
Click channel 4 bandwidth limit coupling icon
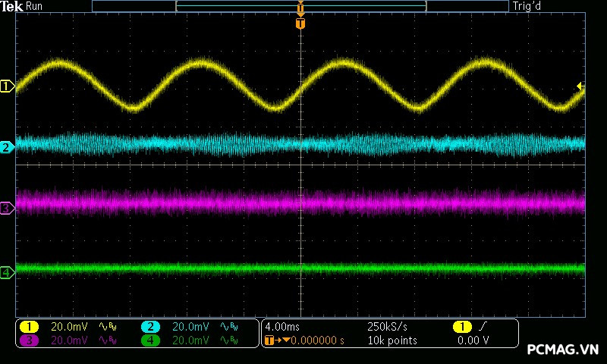(x=230, y=340)
